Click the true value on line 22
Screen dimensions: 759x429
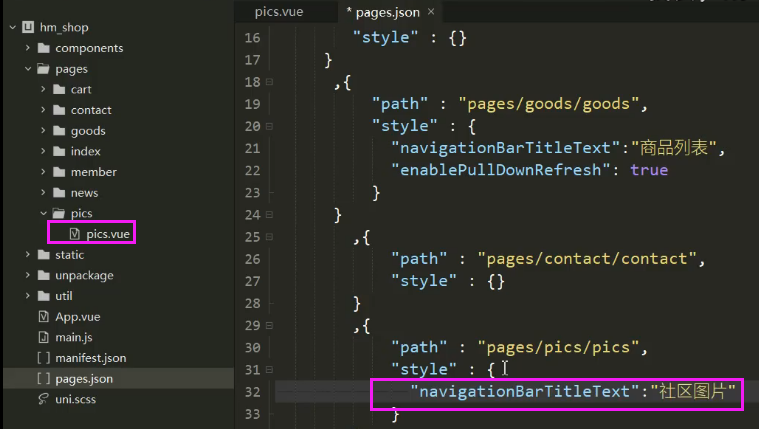pos(649,170)
